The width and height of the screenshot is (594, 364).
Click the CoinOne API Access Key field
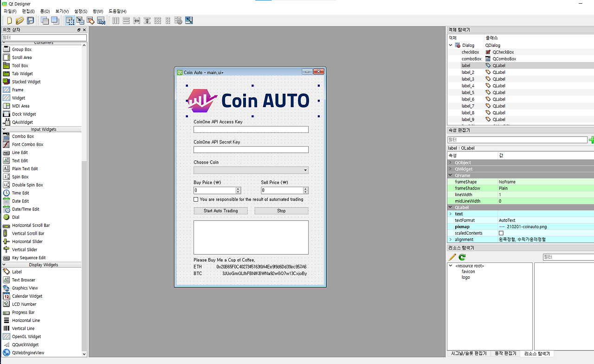pos(251,129)
